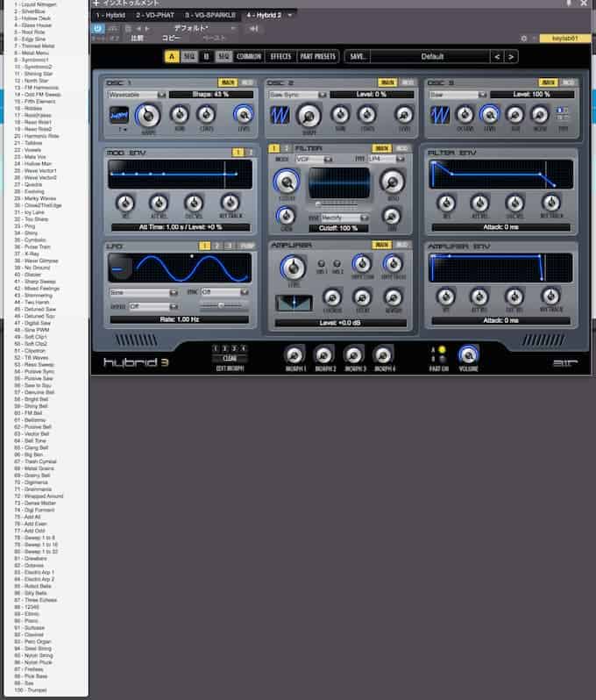Click the OSC 3 Level knob
The height and width of the screenshot is (700, 596).
coord(489,115)
